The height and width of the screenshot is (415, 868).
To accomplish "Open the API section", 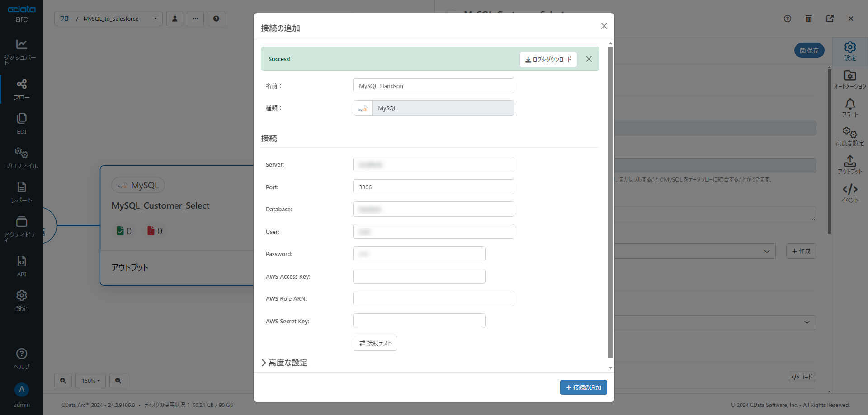I will (x=21, y=266).
